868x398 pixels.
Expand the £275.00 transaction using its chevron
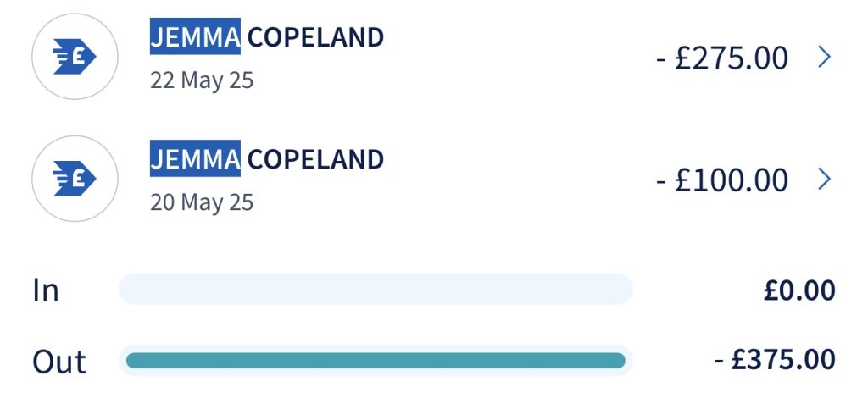click(x=825, y=58)
